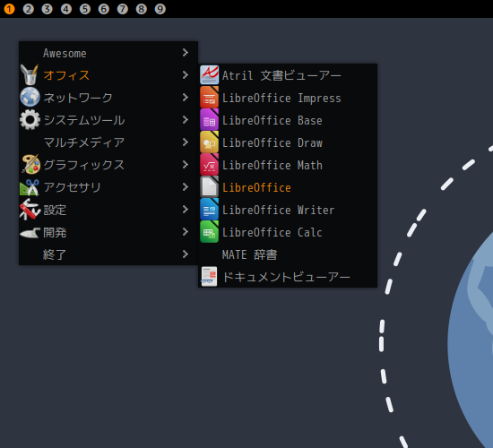Click the ネットワーク label
This screenshot has height=448, width=493.
[78, 98]
